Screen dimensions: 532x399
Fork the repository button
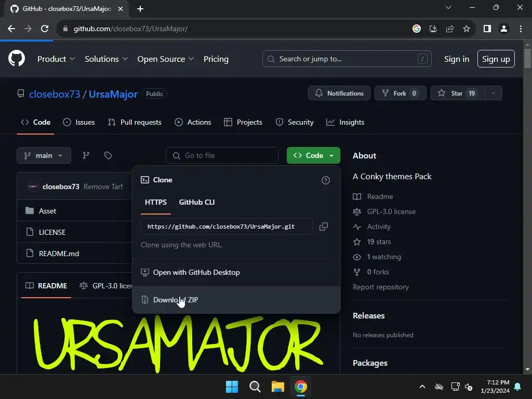point(401,94)
